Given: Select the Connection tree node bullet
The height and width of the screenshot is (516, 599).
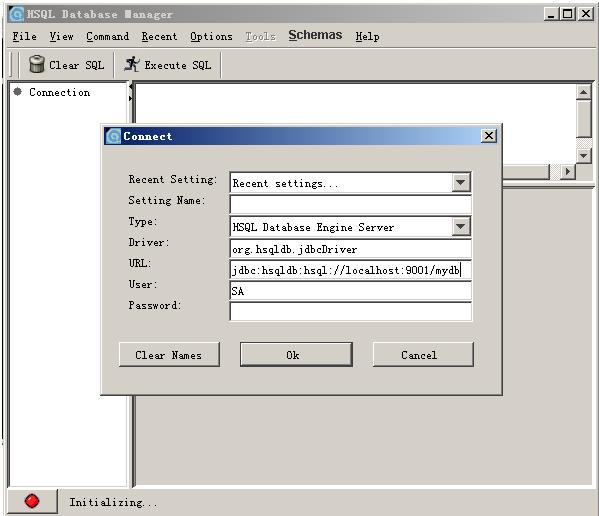Looking at the screenshot, I should point(18,92).
